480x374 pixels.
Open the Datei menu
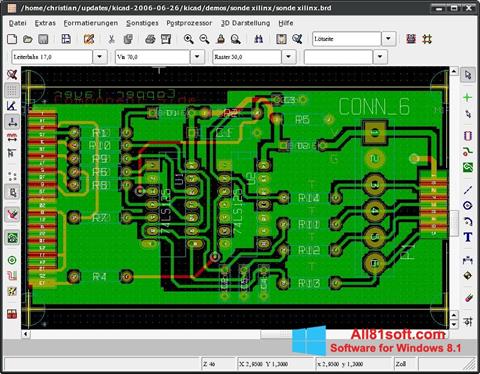pos(17,23)
